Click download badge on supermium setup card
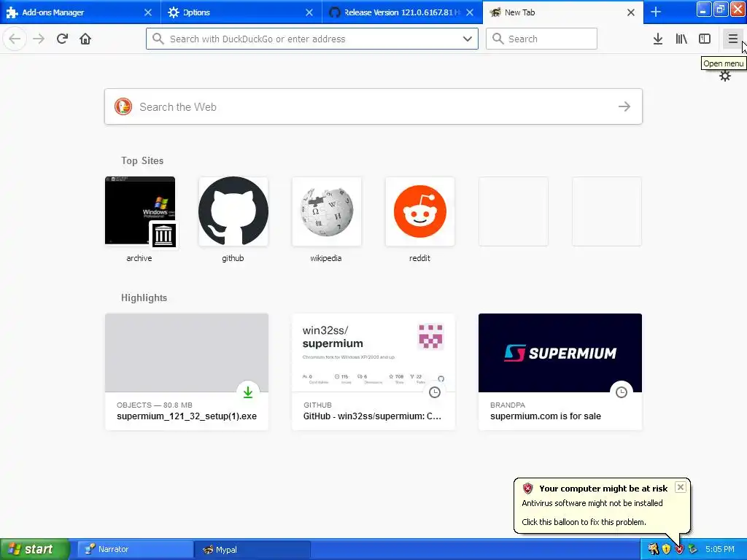Screen dimensions: 747x560 coord(248,392)
